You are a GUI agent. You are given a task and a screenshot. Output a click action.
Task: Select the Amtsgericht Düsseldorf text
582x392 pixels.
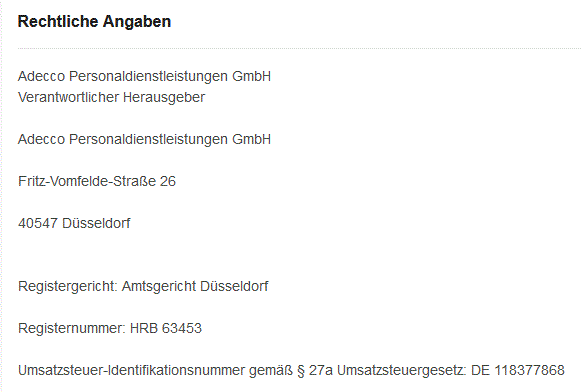195,287
